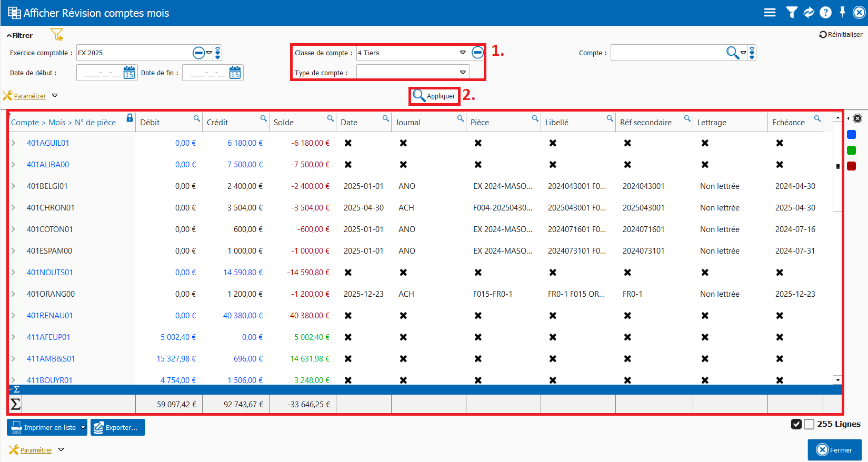Screen dimensions: 868x462
Task: Select the green color swatch on right
Action: (x=851, y=150)
